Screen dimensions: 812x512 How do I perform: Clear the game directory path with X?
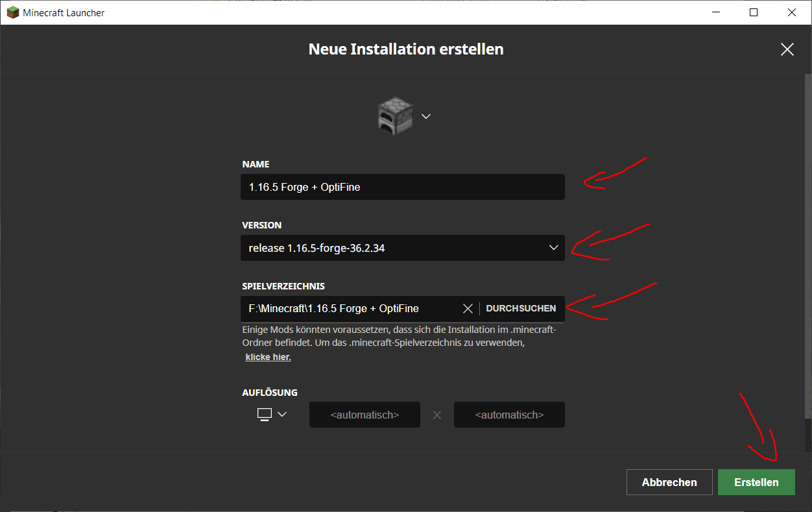pos(468,308)
